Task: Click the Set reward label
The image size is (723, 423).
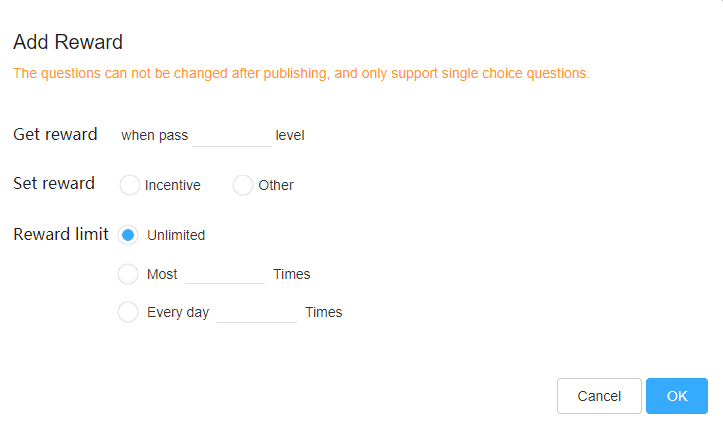Action: coord(54,183)
